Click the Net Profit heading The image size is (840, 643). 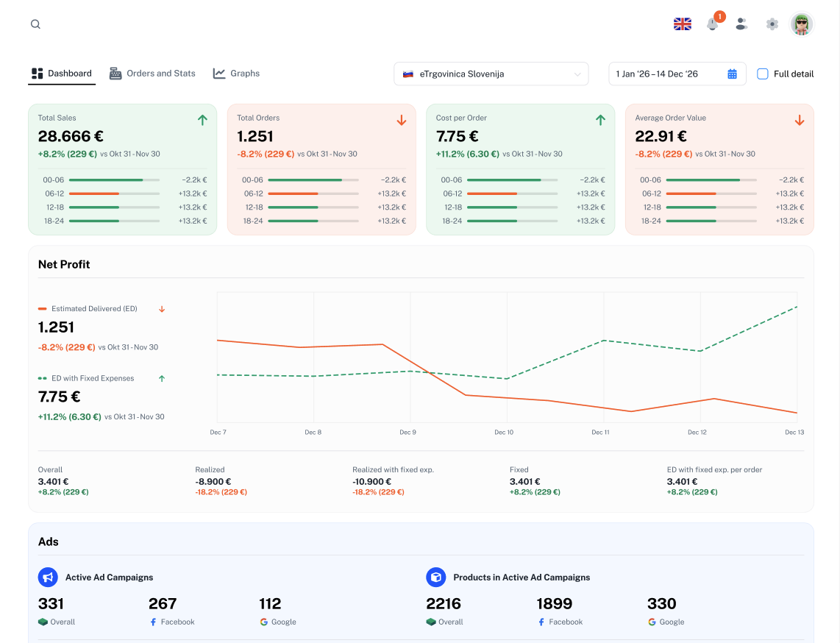(64, 264)
